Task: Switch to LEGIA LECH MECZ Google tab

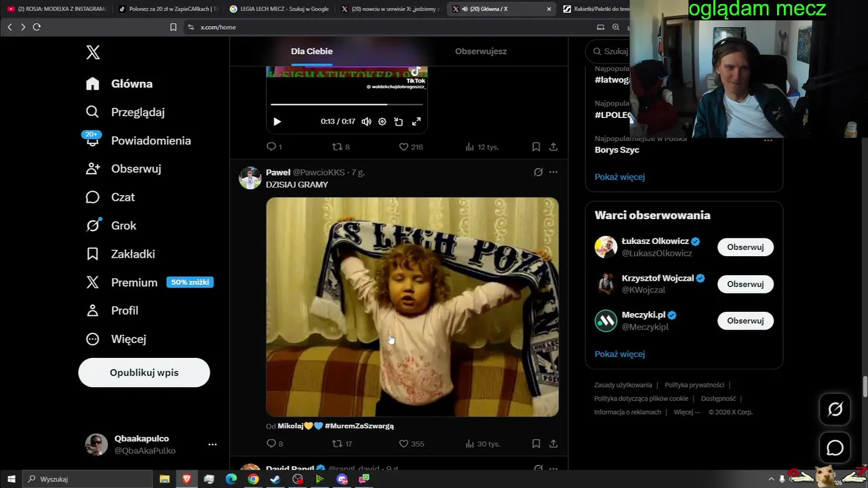Action: (x=279, y=9)
